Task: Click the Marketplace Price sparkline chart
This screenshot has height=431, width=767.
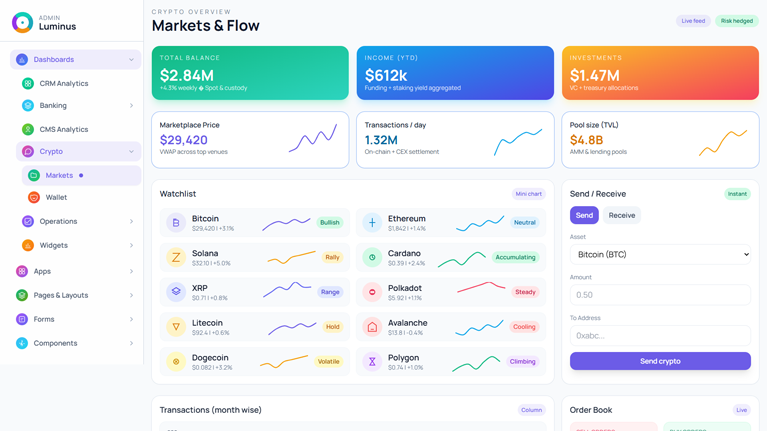Action: tap(313, 139)
